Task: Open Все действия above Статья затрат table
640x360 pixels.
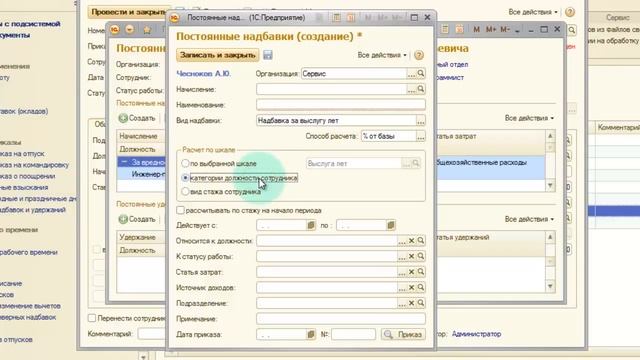Action: pos(529,118)
